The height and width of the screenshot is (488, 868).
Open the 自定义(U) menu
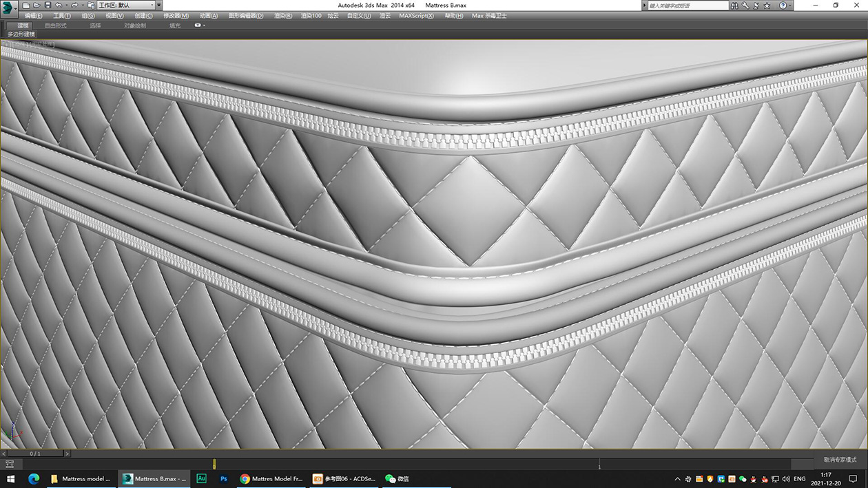click(359, 16)
